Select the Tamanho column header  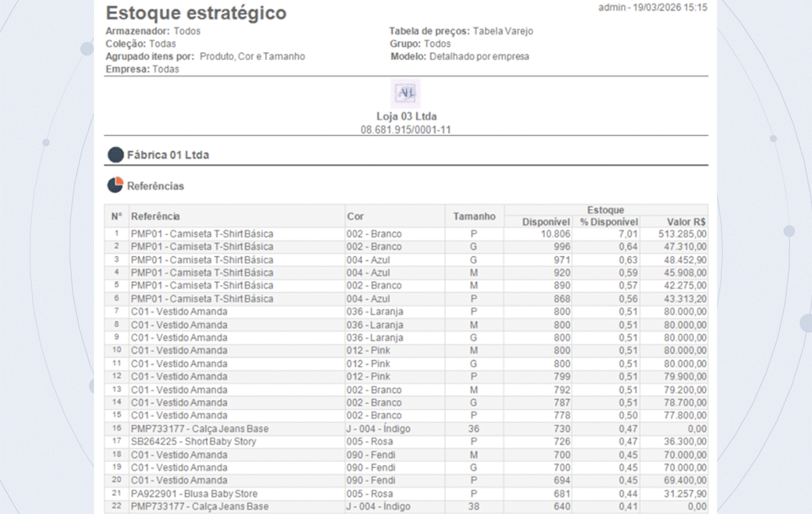[x=474, y=216]
